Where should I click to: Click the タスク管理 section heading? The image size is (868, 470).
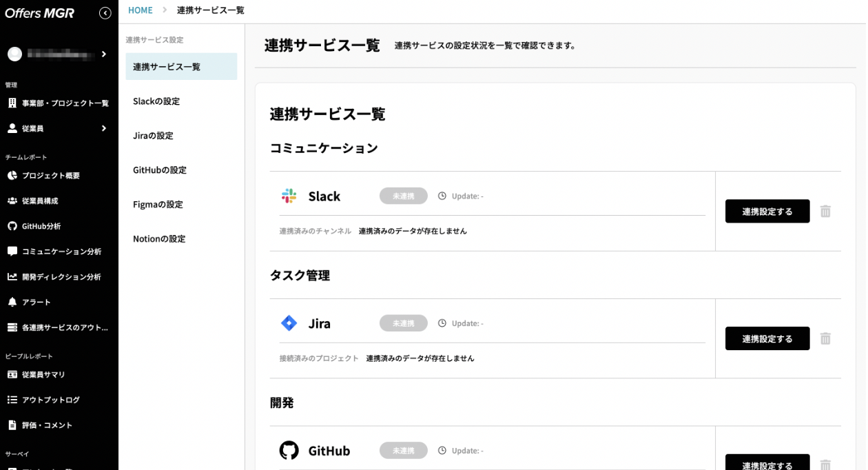click(300, 276)
